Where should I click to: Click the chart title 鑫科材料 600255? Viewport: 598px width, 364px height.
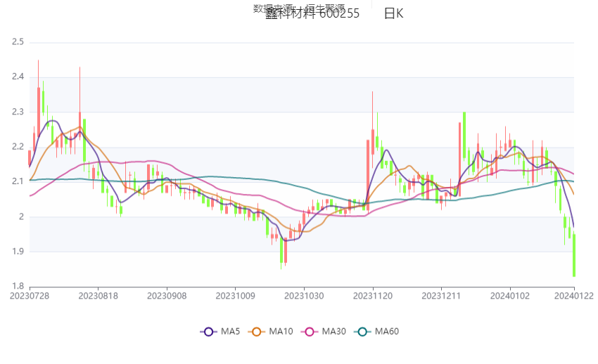tap(312, 14)
